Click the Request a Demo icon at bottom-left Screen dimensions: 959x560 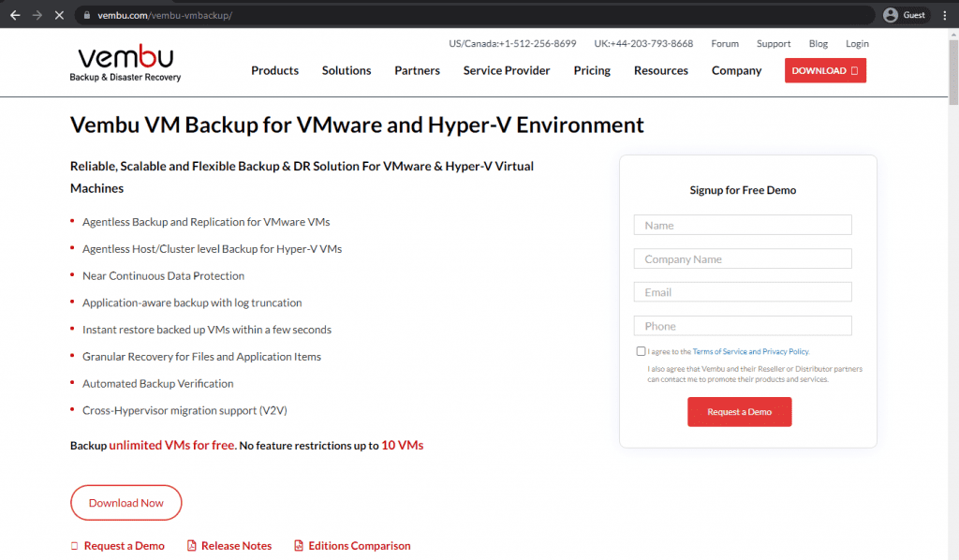click(x=75, y=546)
